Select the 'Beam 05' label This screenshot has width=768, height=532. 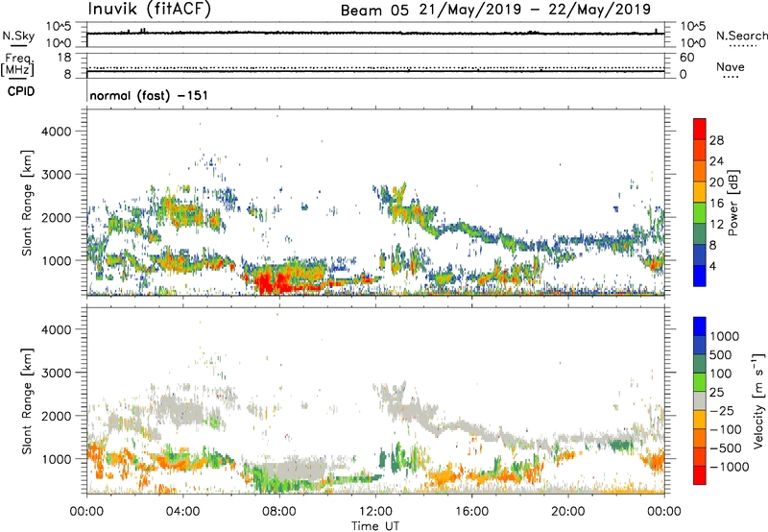click(374, 11)
